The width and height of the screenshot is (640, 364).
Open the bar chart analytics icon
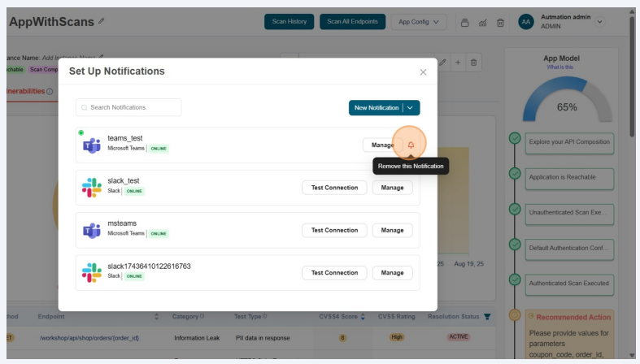[x=483, y=23]
